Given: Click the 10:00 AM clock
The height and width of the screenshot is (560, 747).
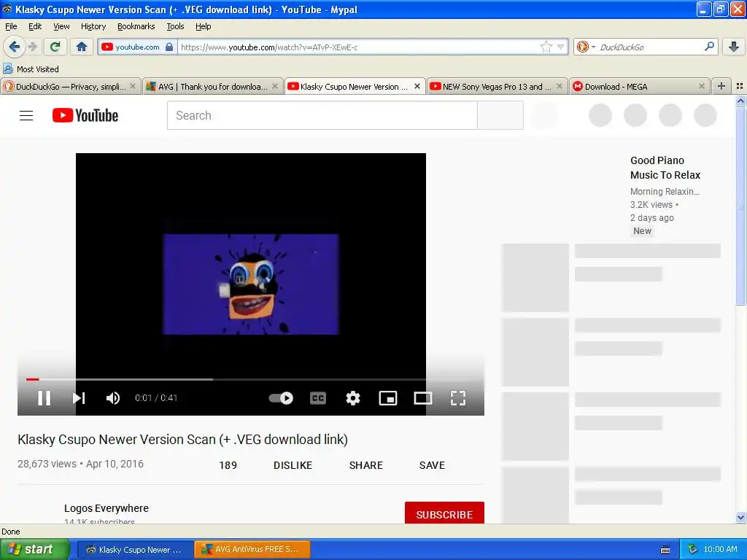Looking at the screenshot, I should pyautogui.click(x=720, y=549).
